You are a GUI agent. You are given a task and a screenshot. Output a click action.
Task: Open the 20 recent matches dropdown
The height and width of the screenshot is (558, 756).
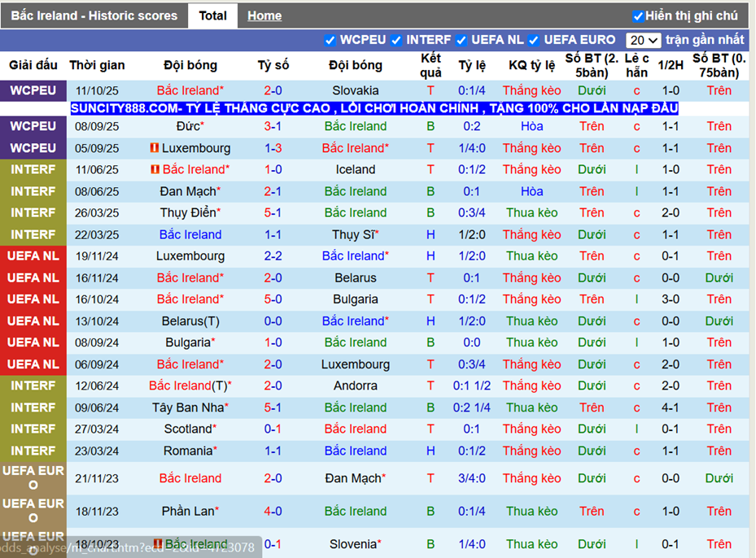pyautogui.click(x=643, y=41)
